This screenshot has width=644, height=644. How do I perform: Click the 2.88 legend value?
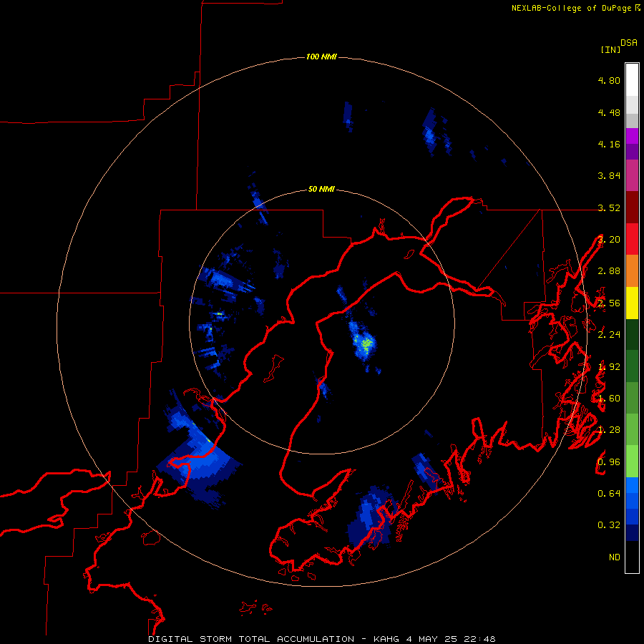(x=609, y=271)
